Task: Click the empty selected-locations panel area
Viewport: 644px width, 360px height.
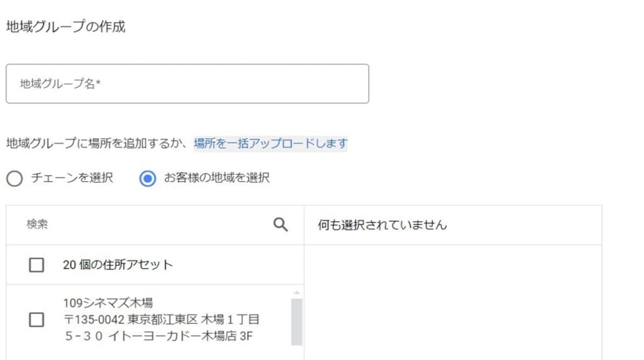Action: (x=453, y=303)
